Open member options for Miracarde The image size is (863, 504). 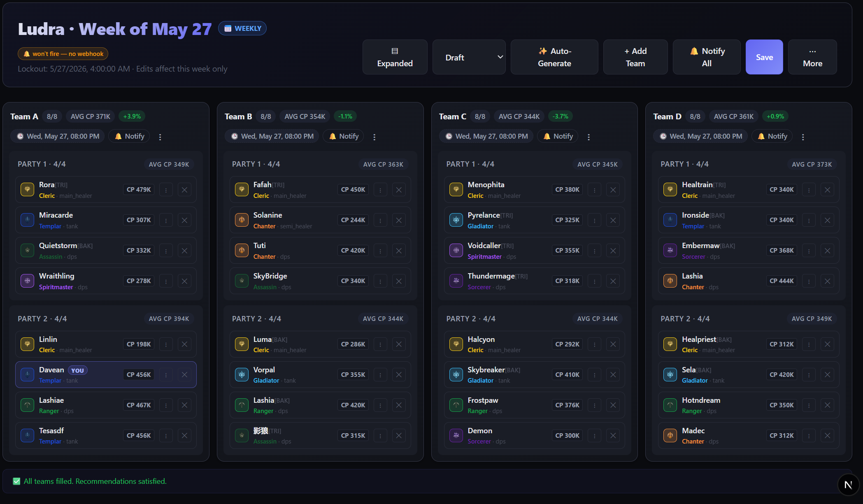pos(166,220)
